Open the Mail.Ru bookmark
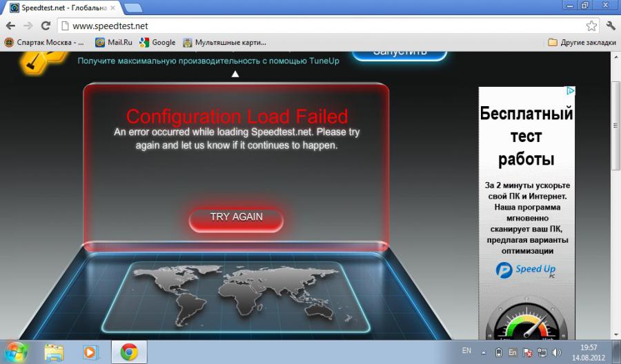This screenshot has width=621, height=364. click(114, 42)
